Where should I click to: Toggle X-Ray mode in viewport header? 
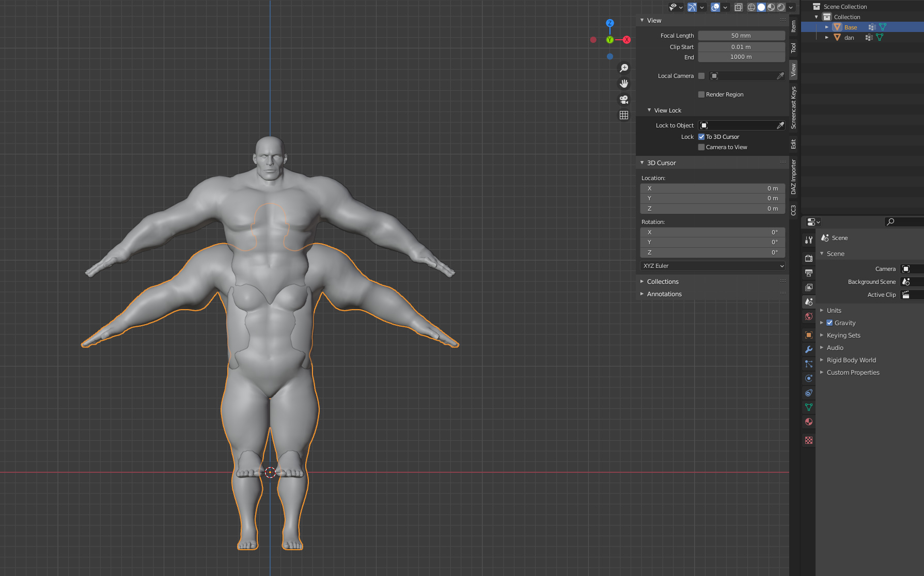(x=739, y=7)
